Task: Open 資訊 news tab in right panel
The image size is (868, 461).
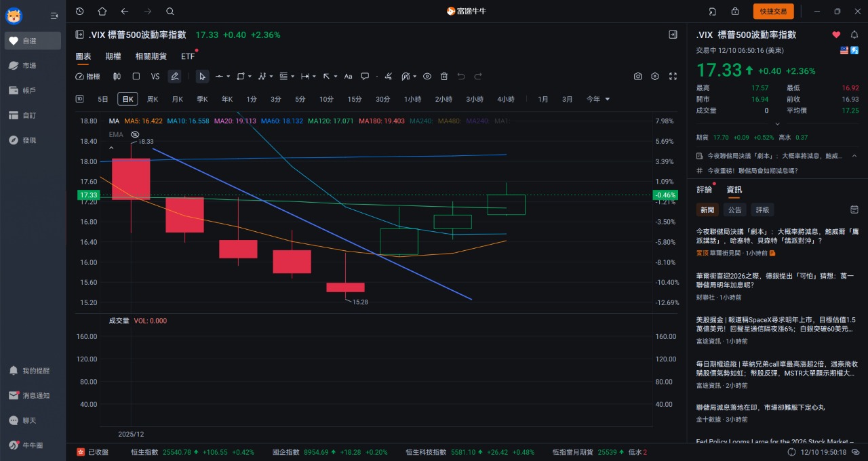Action: 734,190
